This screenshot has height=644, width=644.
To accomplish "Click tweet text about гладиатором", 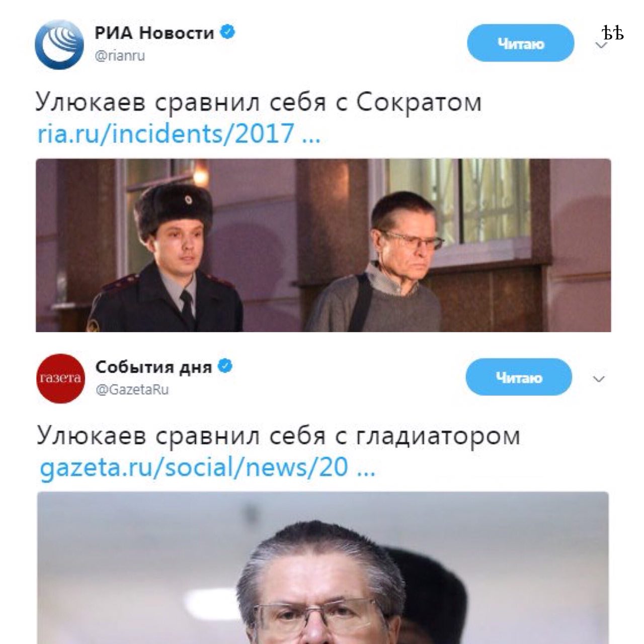I will (278, 436).
